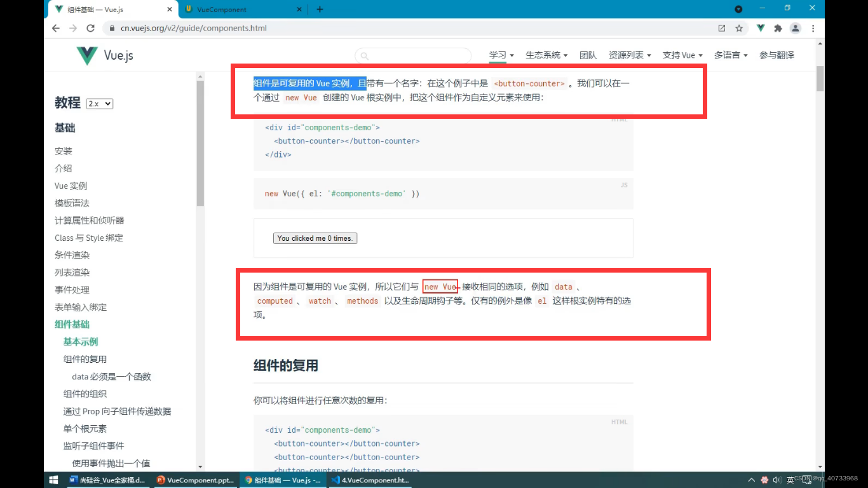
Task: Jump to data 必须是一个函数 section
Action: pos(112,377)
